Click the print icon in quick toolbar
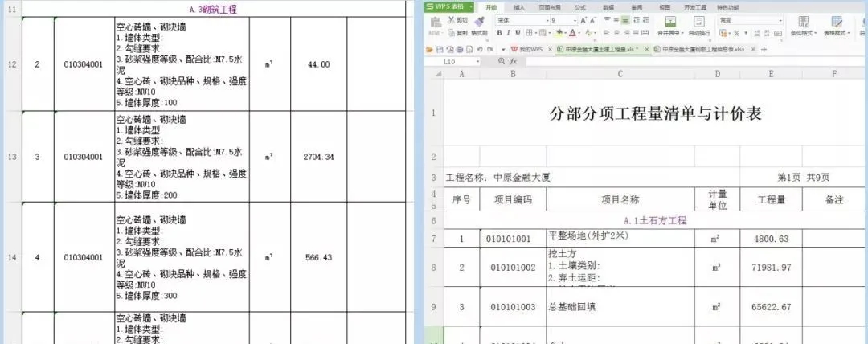Image resolution: width=868 pixels, height=344 pixels. [x=460, y=49]
